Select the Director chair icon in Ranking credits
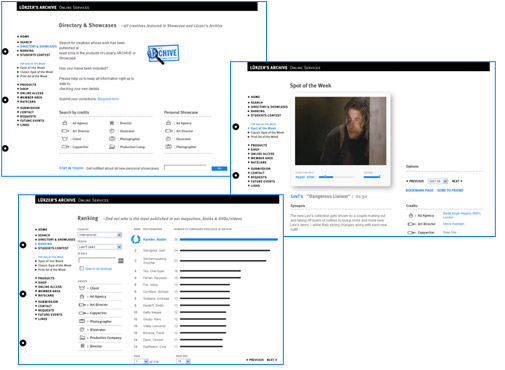Viewport: 505px width, 370px height. [x=82, y=346]
